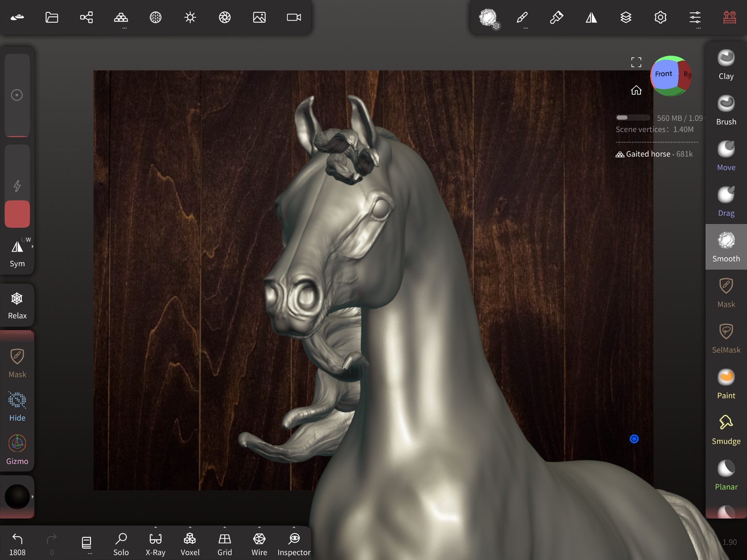
Task: Pick the Smudge tool
Action: [726, 430]
